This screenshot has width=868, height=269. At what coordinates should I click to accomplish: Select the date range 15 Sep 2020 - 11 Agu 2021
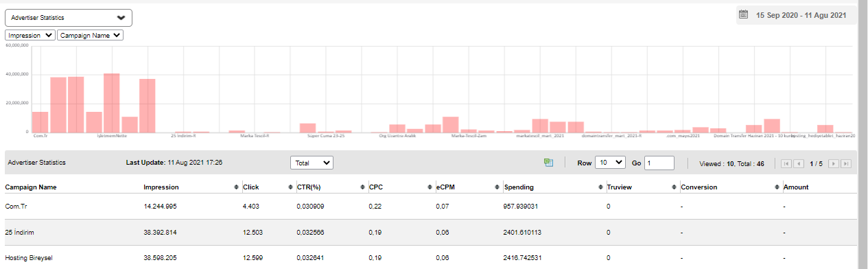coord(801,15)
